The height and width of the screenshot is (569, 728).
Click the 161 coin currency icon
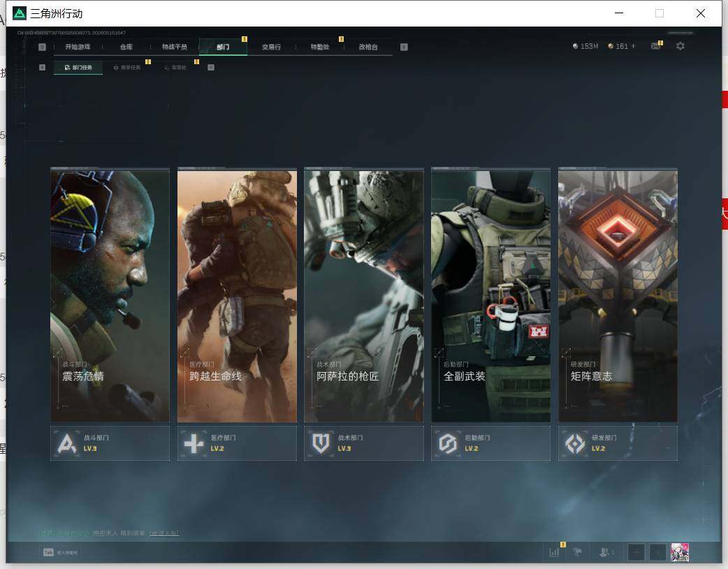[x=611, y=46]
